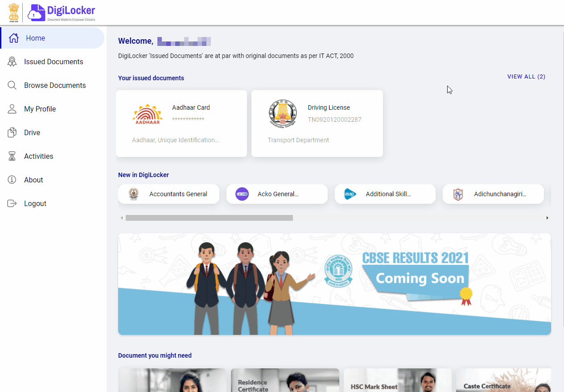
Task: Click the Home house icon in sidebar
Action: click(x=14, y=38)
